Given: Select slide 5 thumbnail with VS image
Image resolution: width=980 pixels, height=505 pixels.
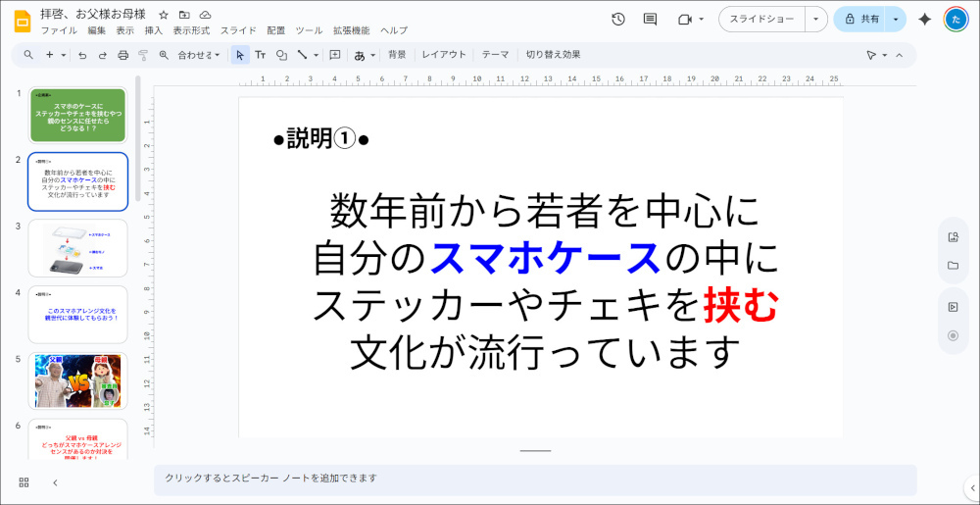Looking at the screenshot, I should [77, 380].
